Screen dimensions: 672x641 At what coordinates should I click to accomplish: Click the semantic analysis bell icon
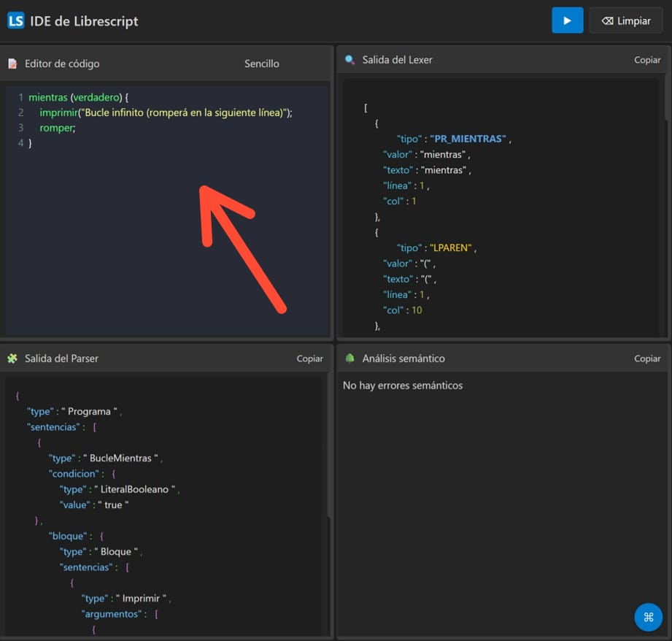tap(349, 358)
